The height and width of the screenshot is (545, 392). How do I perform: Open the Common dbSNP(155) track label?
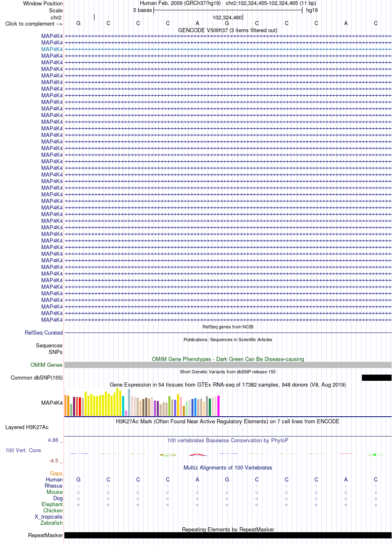pos(37,377)
